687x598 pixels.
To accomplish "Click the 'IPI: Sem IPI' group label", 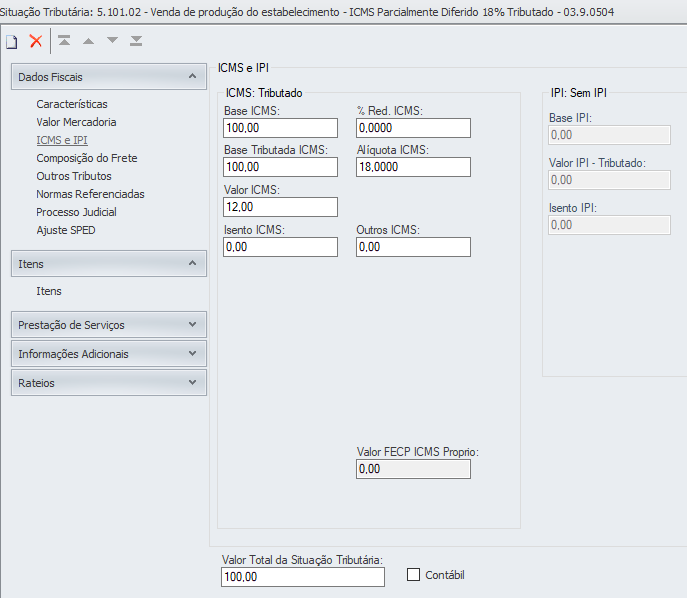I will tap(578, 93).
